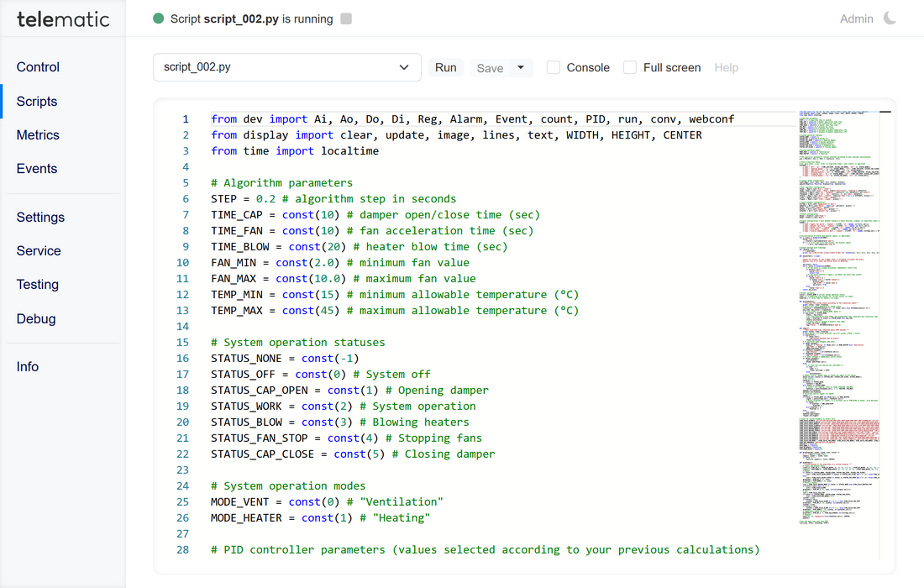The height and width of the screenshot is (588, 924).
Task: Open the Help link
Action: click(726, 68)
